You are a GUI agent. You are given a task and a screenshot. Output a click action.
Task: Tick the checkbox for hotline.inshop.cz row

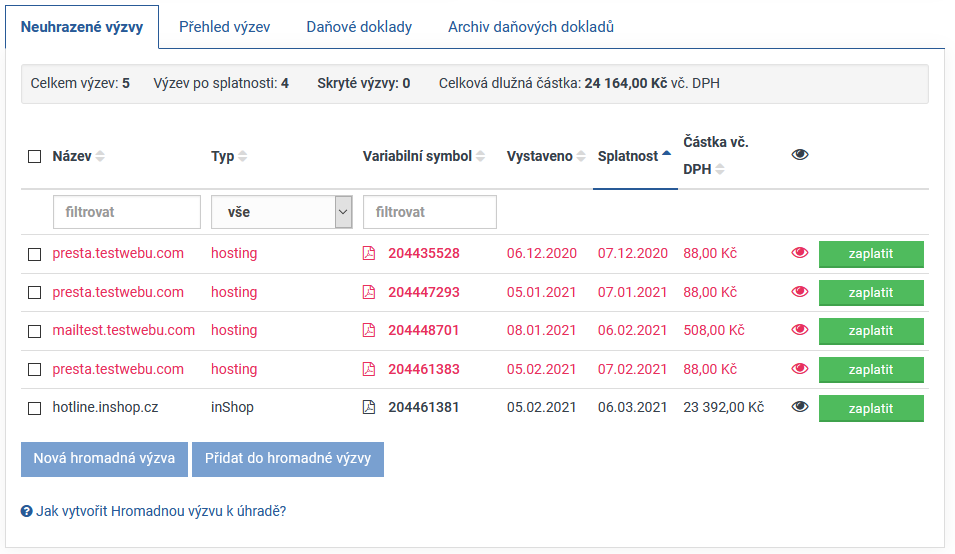pyautogui.click(x=35, y=409)
